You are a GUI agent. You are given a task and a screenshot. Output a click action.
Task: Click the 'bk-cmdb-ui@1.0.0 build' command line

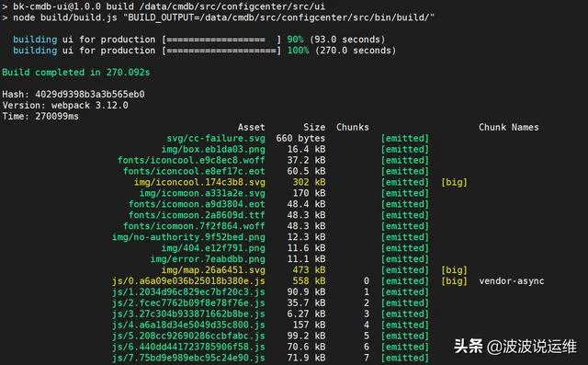tap(164, 6)
